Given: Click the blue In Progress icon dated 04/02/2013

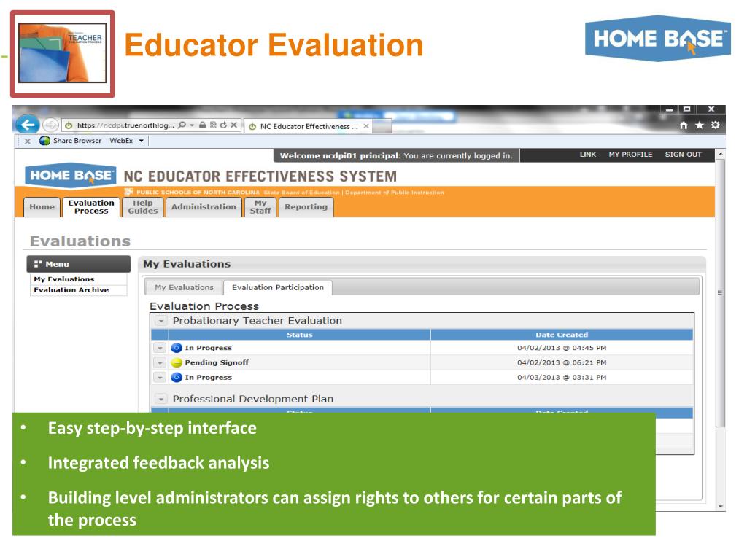Looking at the screenshot, I should (177, 348).
